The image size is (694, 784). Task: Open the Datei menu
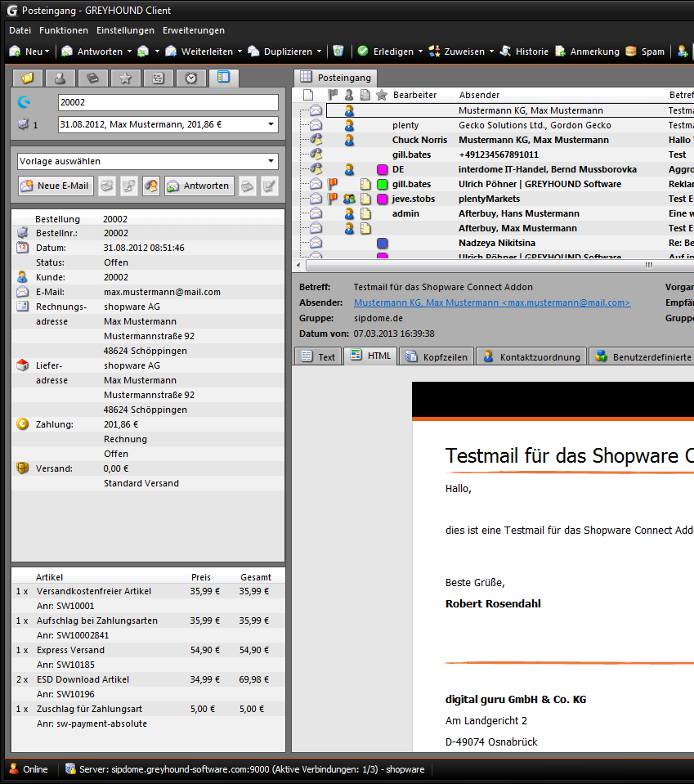20,30
